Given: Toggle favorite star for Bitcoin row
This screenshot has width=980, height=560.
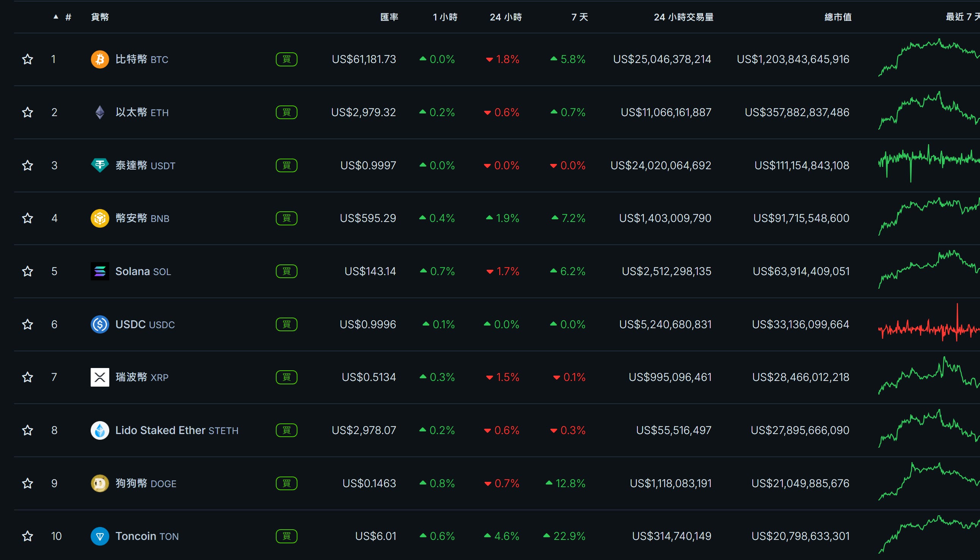Looking at the screenshot, I should (x=27, y=59).
